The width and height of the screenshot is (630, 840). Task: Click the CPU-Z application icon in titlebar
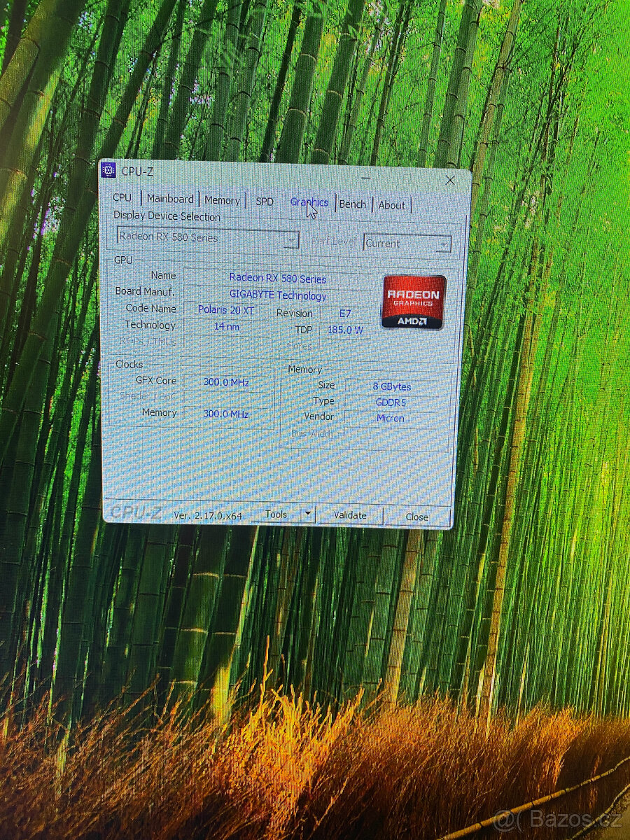(108, 170)
